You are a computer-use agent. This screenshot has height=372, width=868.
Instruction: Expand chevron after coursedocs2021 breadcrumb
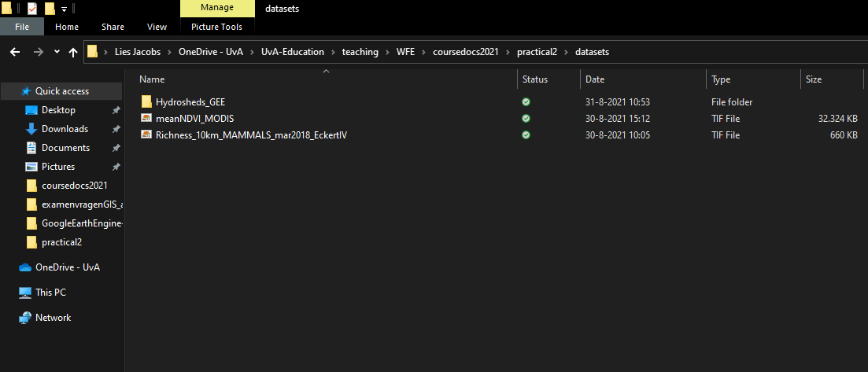[x=508, y=52]
